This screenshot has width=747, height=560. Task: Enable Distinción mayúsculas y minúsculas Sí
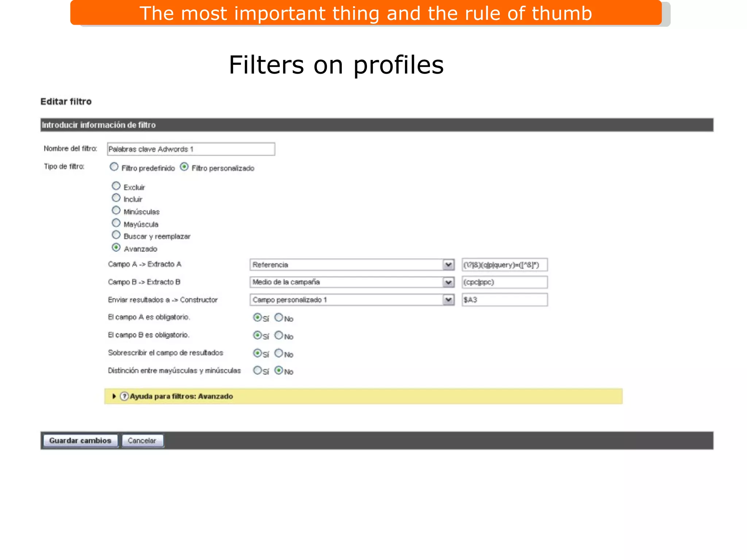[257, 370]
